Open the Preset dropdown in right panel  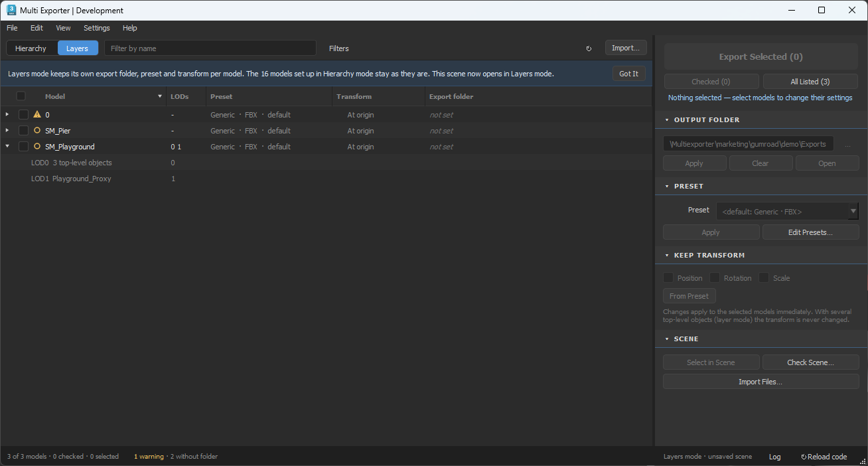[788, 212]
